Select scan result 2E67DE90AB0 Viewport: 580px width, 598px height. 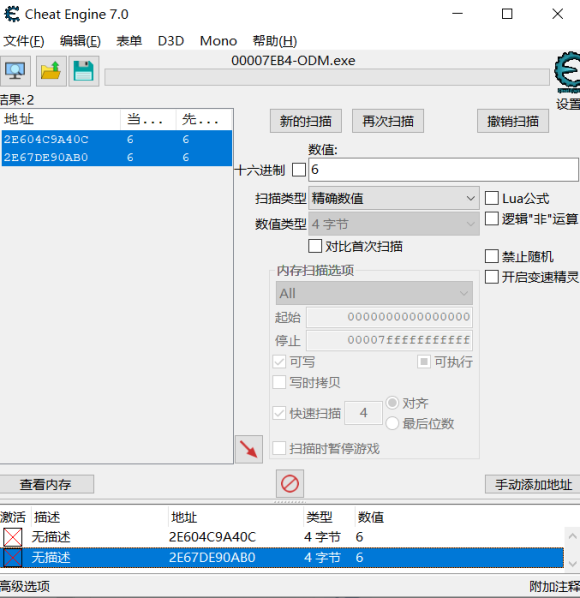click(117, 157)
